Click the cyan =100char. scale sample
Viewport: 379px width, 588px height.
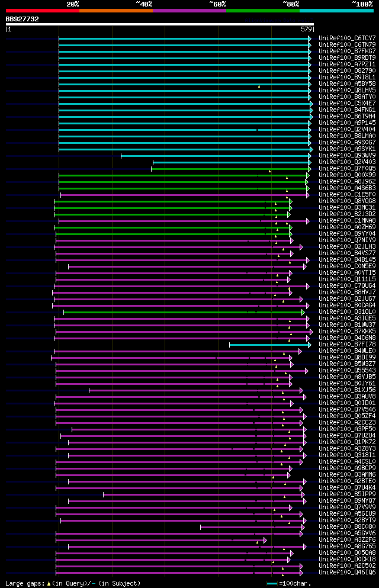(x=272, y=583)
